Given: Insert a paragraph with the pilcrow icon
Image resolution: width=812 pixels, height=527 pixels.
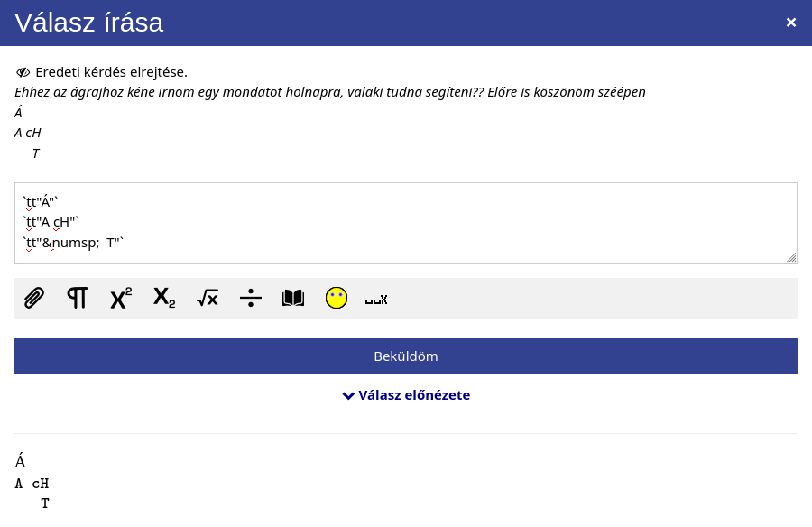Looking at the screenshot, I should point(78,298).
